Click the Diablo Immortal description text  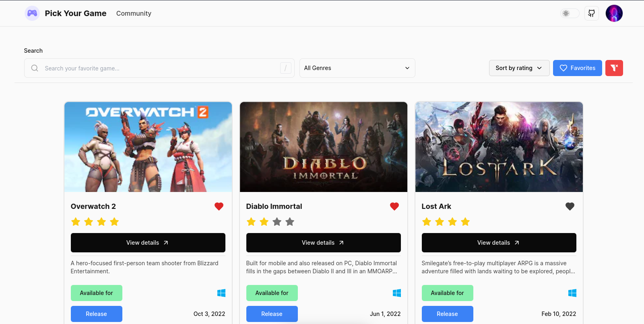322,267
